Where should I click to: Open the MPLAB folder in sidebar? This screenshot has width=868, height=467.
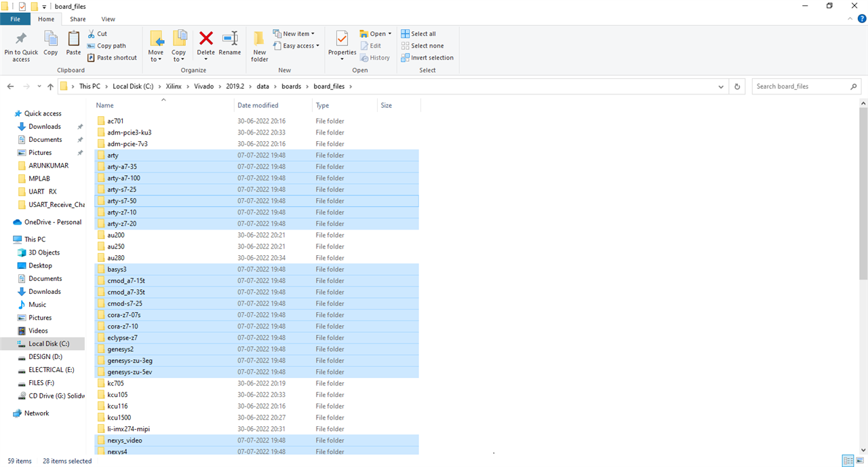click(39, 179)
